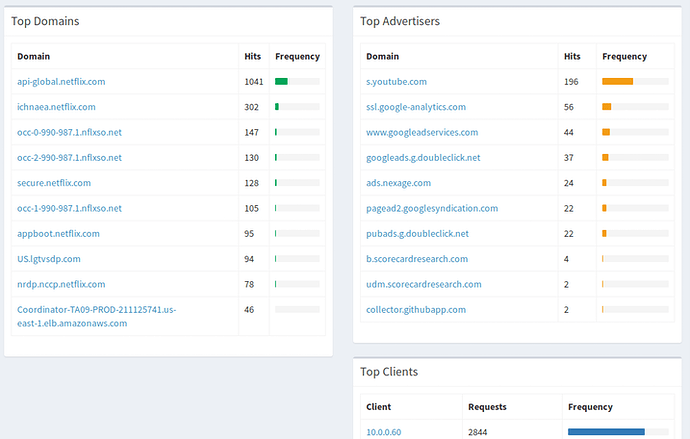Open ads.nexage.com advertiser link
The width and height of the screenshot is (690, 439).
[399, 183]
